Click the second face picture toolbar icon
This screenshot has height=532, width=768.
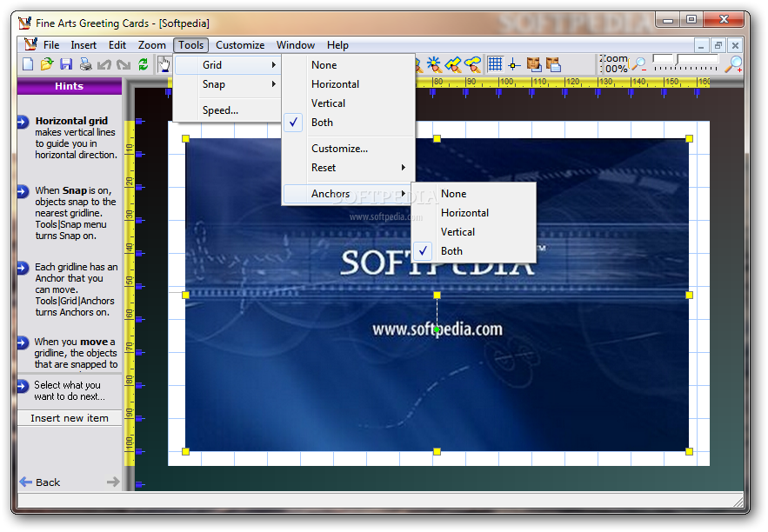point(553,64)
